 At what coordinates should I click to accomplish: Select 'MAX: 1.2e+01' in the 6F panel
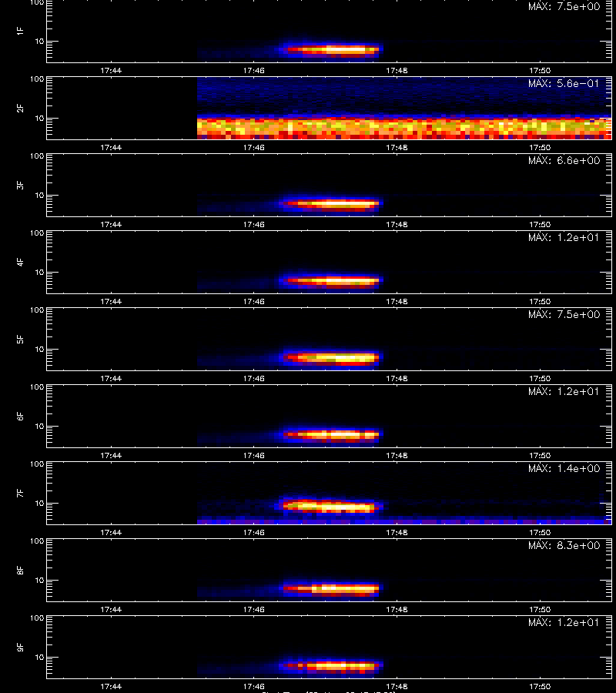click(x=564, y=391)
